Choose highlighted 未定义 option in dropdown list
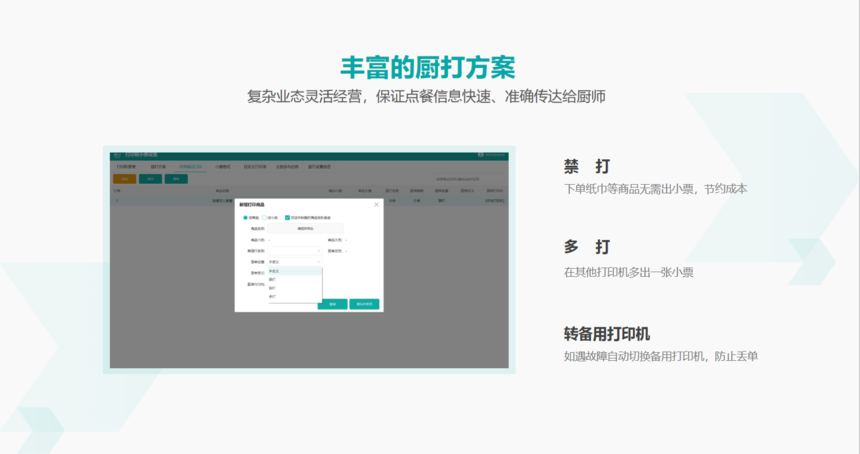 pyautogui.click(x=295, y=271)
